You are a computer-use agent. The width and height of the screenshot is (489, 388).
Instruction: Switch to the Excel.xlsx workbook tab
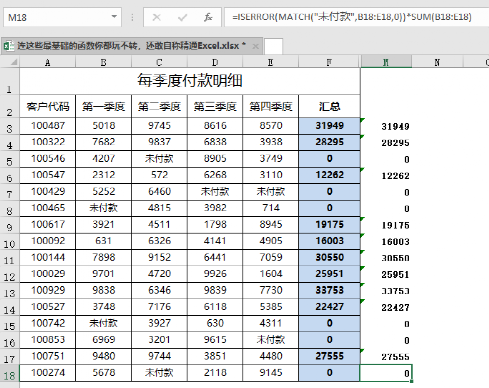tap(132, 46)
